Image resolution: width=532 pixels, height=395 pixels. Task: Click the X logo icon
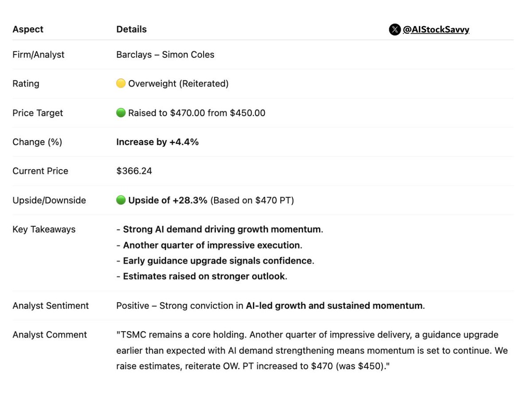click(x=395, y=30)
